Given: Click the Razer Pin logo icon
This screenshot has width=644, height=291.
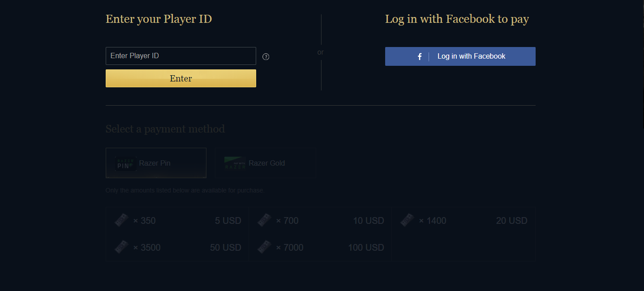Looking at the screenshot, I should pos(125,163).
